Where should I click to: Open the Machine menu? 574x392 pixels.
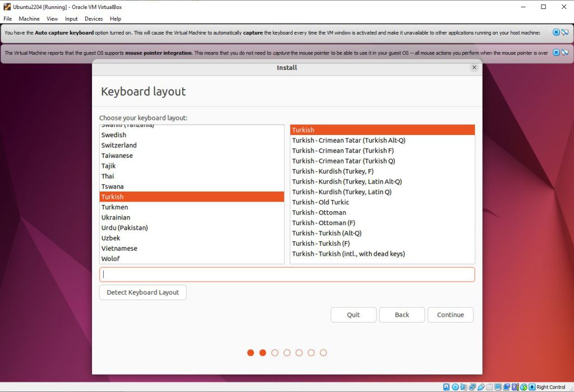pyautogui.click(x=29, y=18)
